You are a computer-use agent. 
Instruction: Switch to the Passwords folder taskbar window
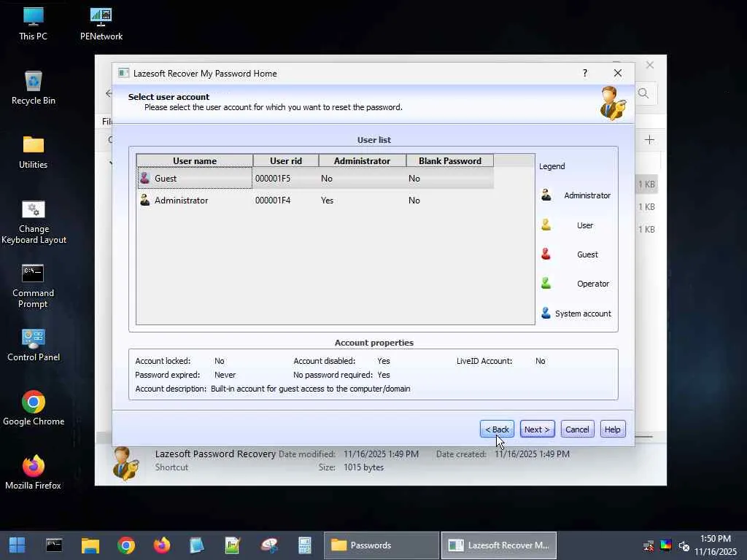pos(381,545)
